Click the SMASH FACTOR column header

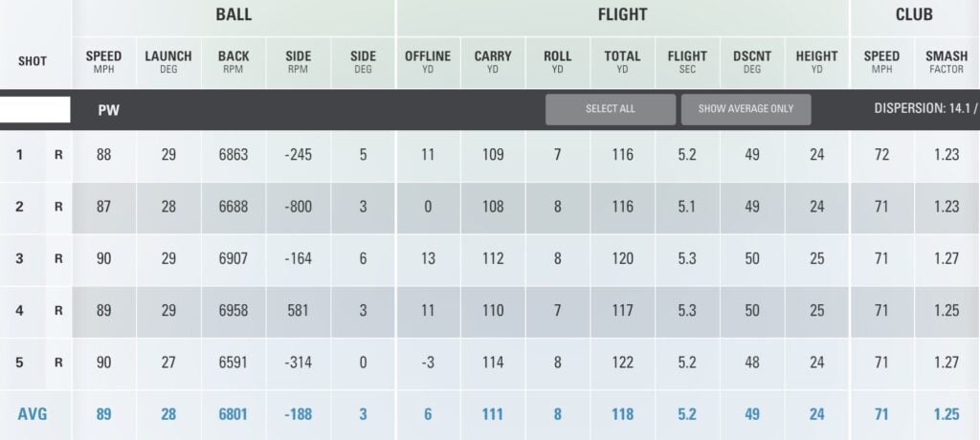tap(947, 61)
